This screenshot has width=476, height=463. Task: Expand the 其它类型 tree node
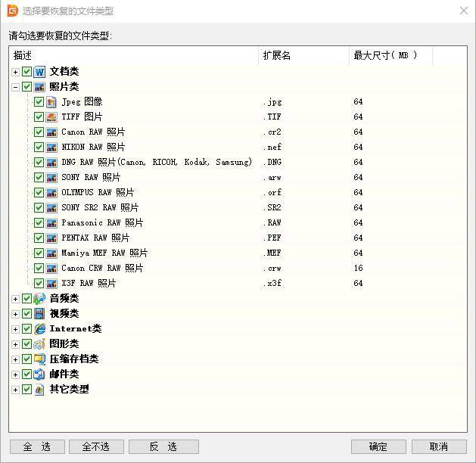point(15,389)
